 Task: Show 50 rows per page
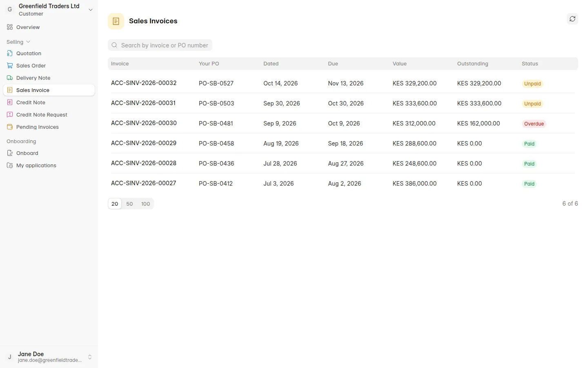[129, 204]
